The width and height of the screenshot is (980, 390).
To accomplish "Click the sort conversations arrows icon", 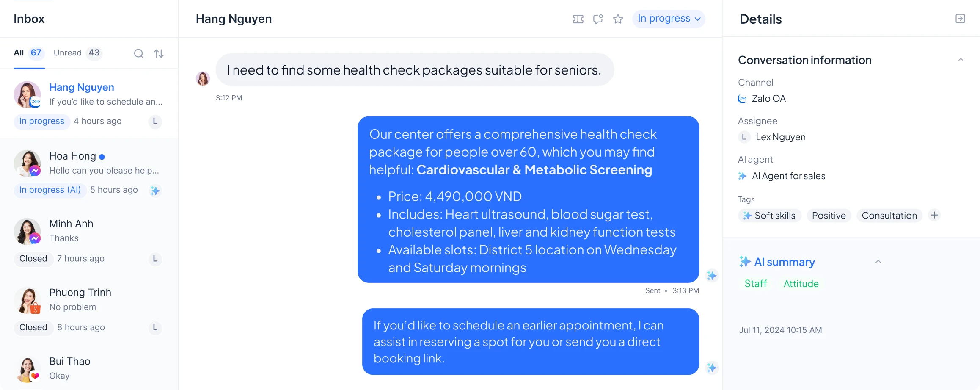I will coord(159,54).
